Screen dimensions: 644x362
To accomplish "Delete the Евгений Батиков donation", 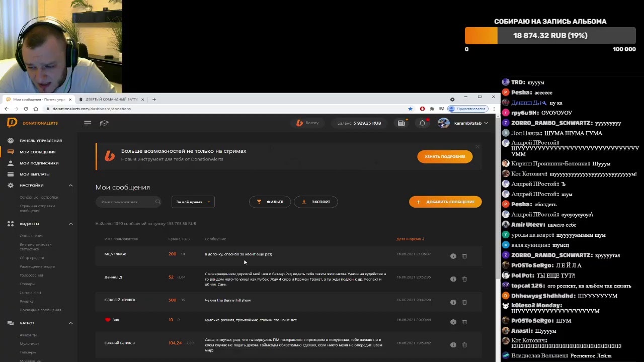I will click(x=464, y=345).
